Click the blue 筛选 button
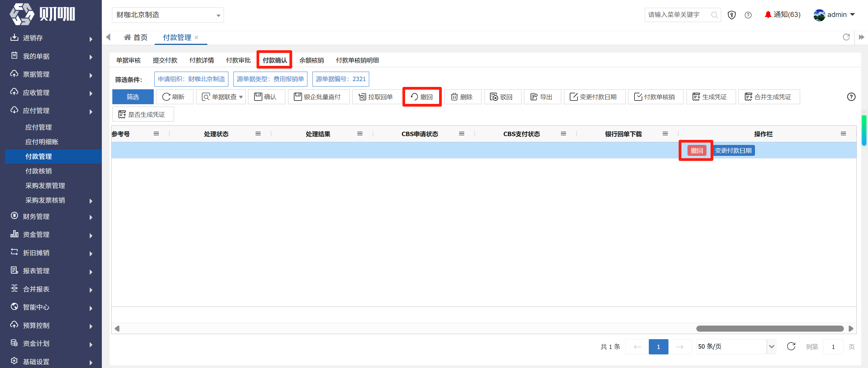 click(x=133, y=97)
